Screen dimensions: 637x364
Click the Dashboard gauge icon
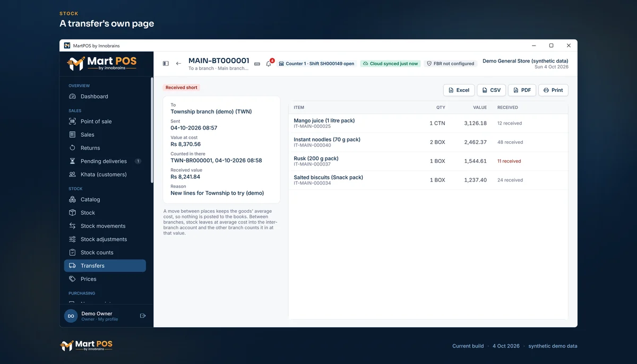point(73,97)
